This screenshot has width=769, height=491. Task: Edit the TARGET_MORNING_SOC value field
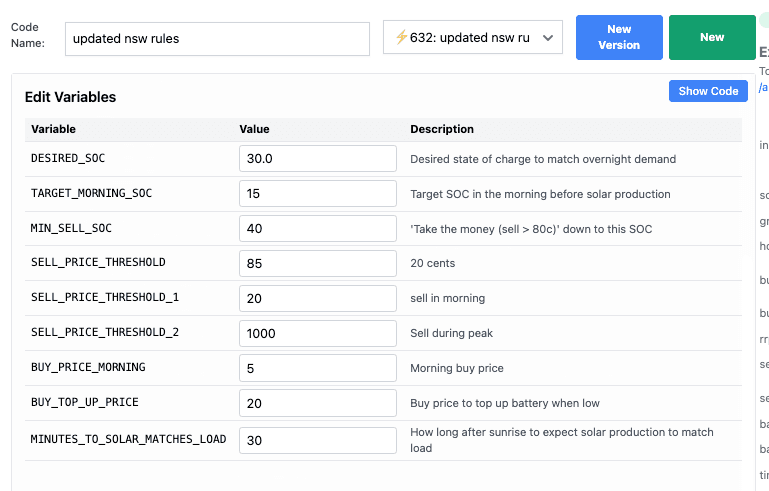(x=318, y=193)
